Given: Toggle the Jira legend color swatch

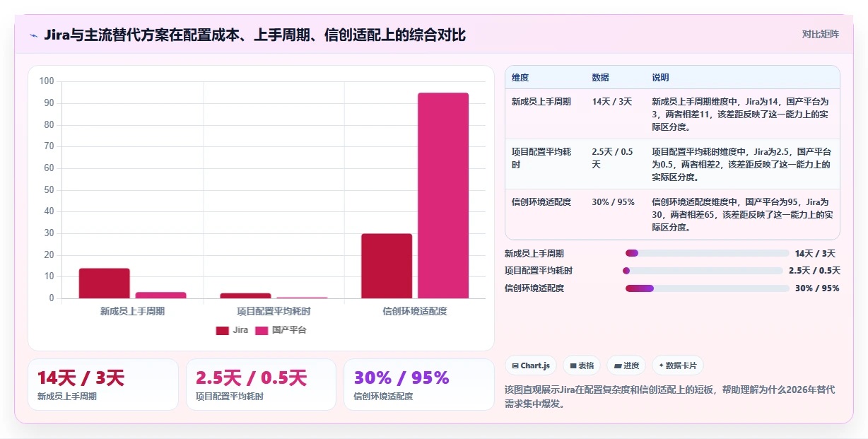Looking at the screenshot, I should (x=222, y=330).
